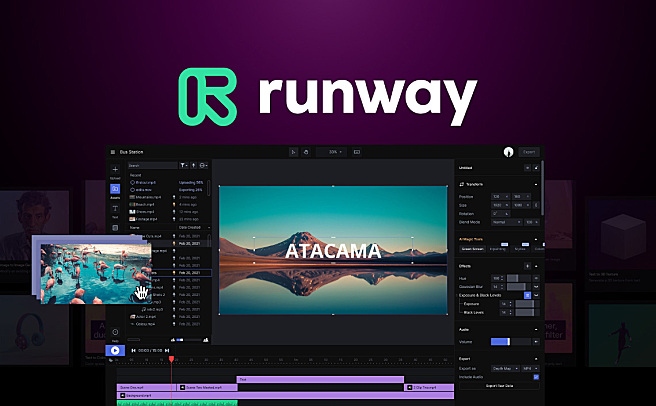This screenshot has width=656, height=406.
Task: Skip to start of timeline
Action: 133,350
